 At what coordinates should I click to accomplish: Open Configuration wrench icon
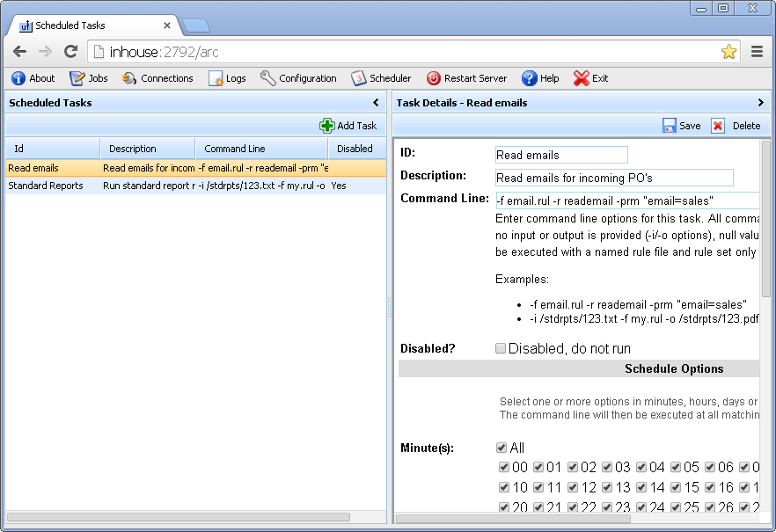pyautogui.click(x=268, y=78)
